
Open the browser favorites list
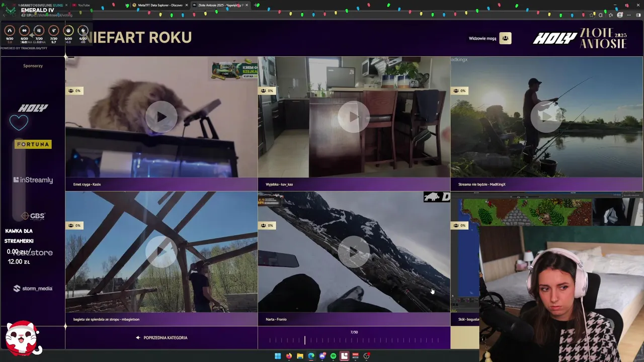(x=611, y=15)
